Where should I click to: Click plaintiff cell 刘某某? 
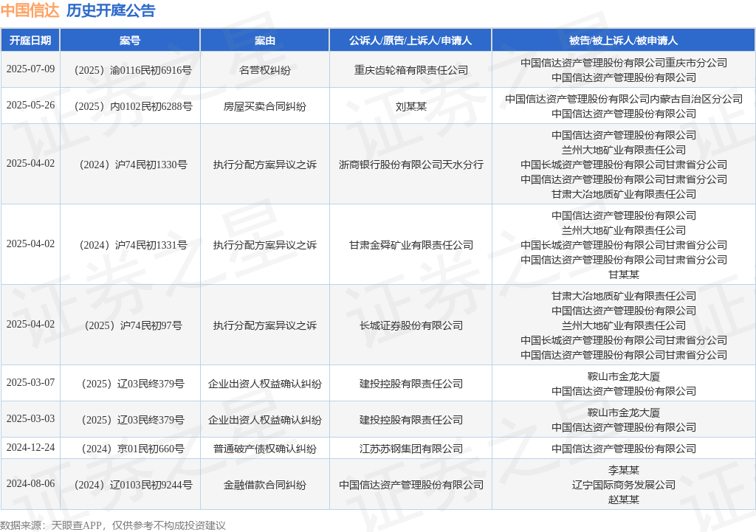410,106
